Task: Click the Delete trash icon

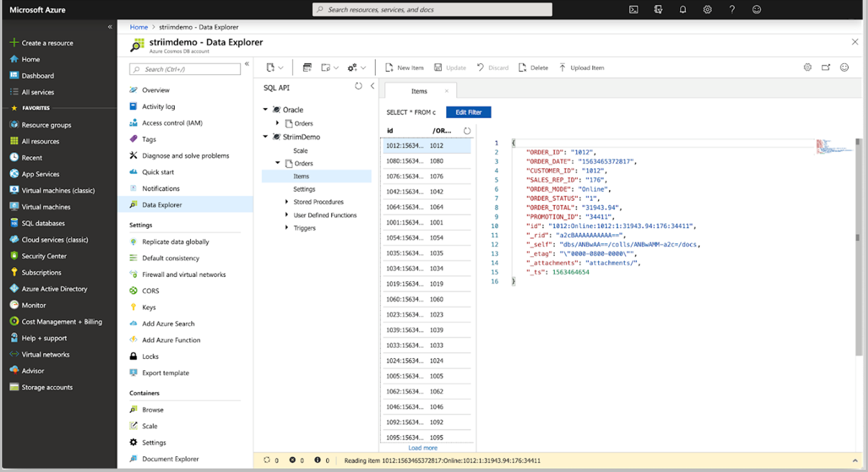Action: (x=523, y=68)
